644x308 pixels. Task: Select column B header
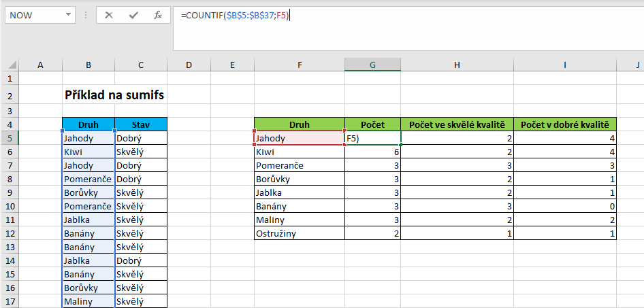(x=88, y=65)
